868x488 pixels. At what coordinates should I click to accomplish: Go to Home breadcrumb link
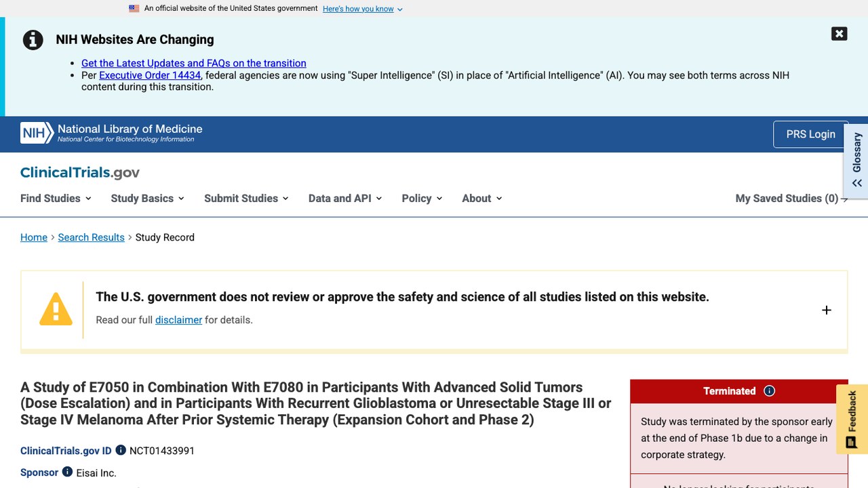coord(34,237)
